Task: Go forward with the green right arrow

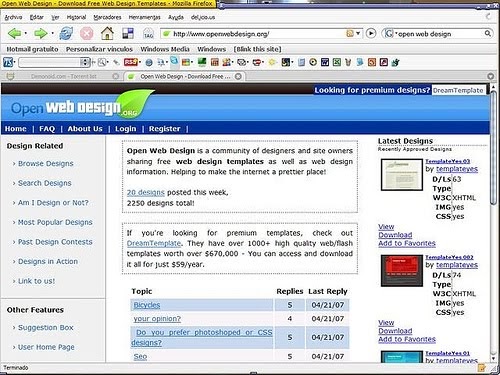Action: (x=41, y=33)
